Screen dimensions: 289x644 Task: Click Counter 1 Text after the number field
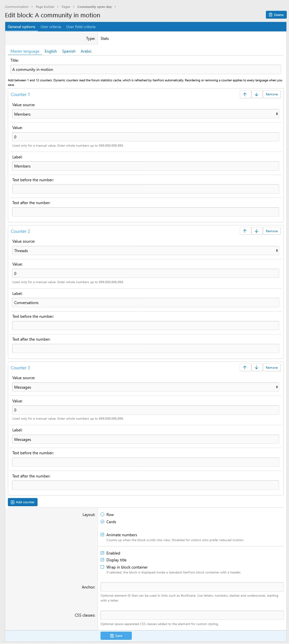click(x=145, y=212)
